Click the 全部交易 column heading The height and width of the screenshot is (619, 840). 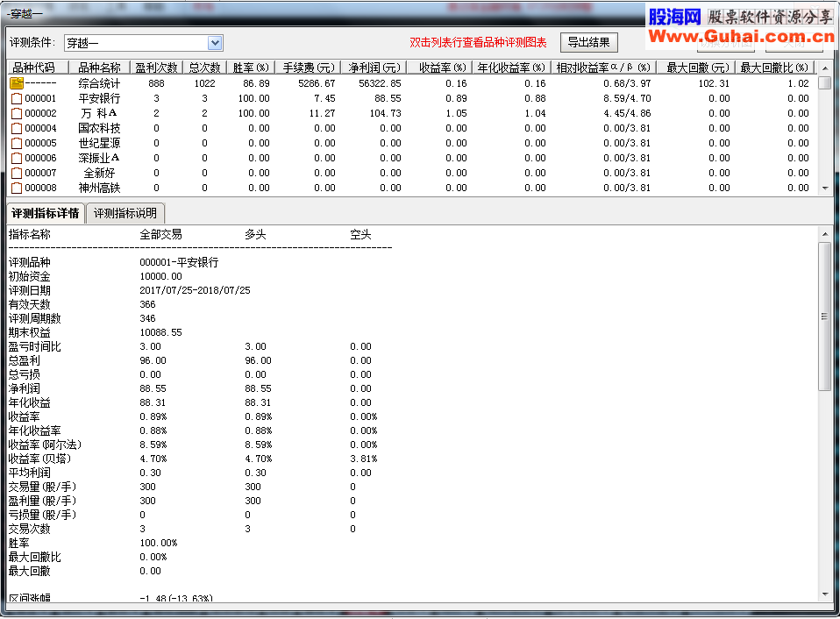pos(160,234)
